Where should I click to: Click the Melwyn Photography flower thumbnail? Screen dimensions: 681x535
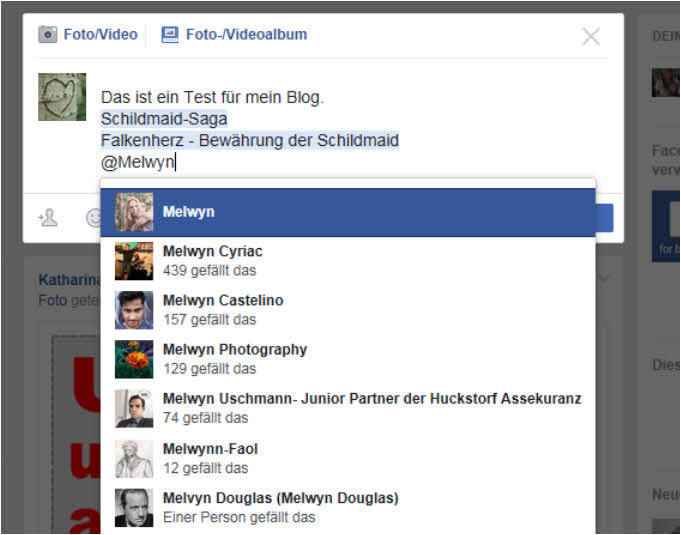pos(134,359)
